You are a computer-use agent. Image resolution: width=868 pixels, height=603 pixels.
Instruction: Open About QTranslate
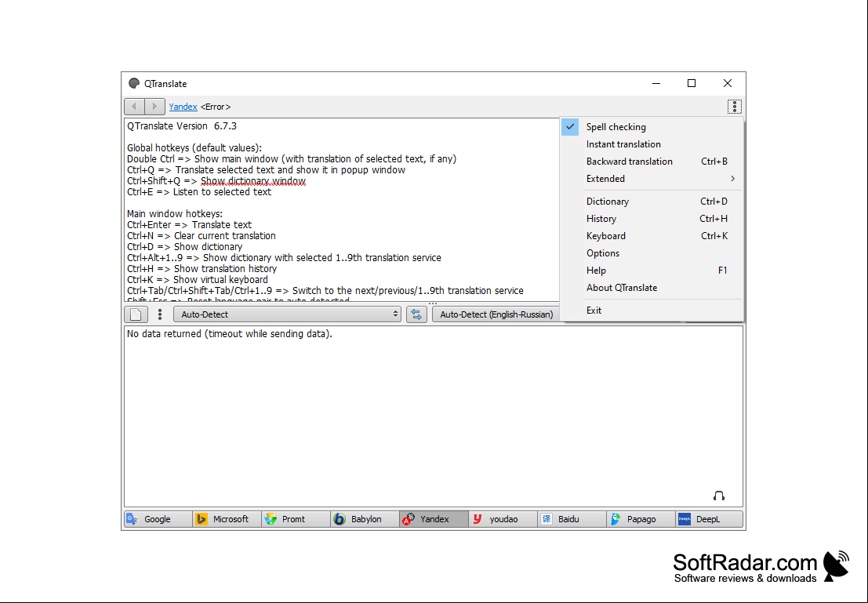(652, 287)
